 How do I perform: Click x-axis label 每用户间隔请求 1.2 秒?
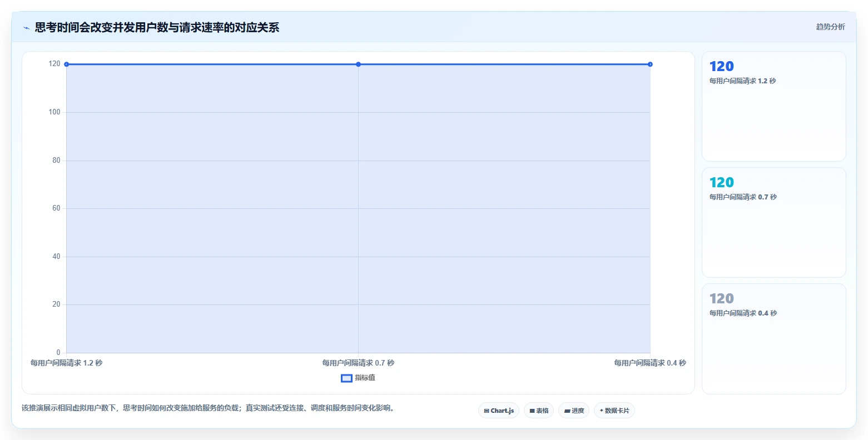tap(67, 363)
